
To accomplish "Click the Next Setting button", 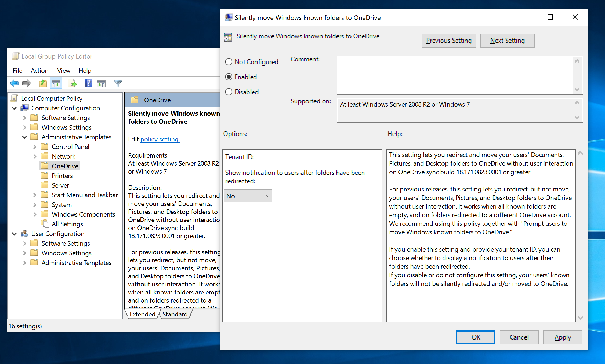I will tap(507, 40).
